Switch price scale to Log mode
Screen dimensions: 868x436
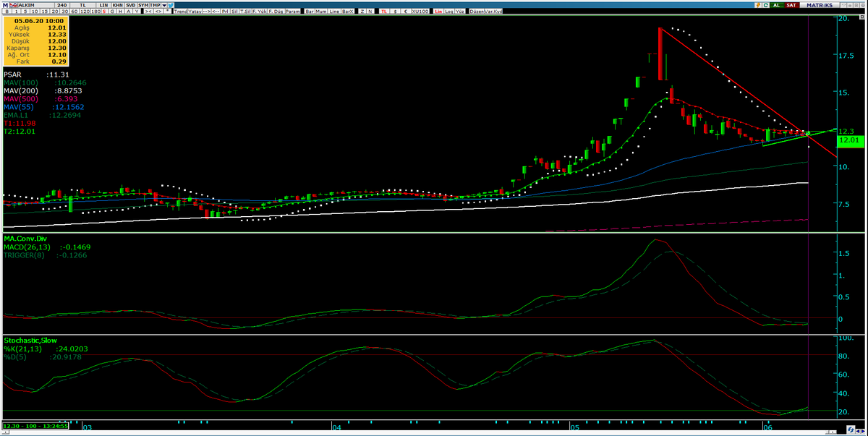point(448,12)
